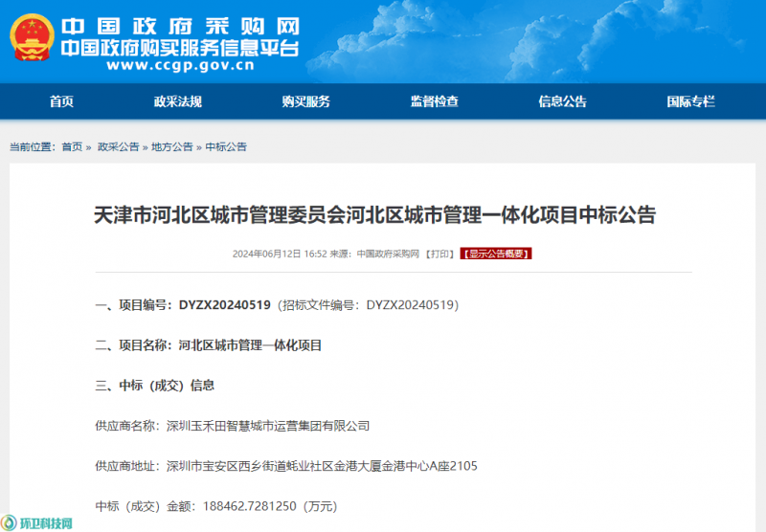Open the 政采法规 navigation item
766x532 pixels.
178,101
